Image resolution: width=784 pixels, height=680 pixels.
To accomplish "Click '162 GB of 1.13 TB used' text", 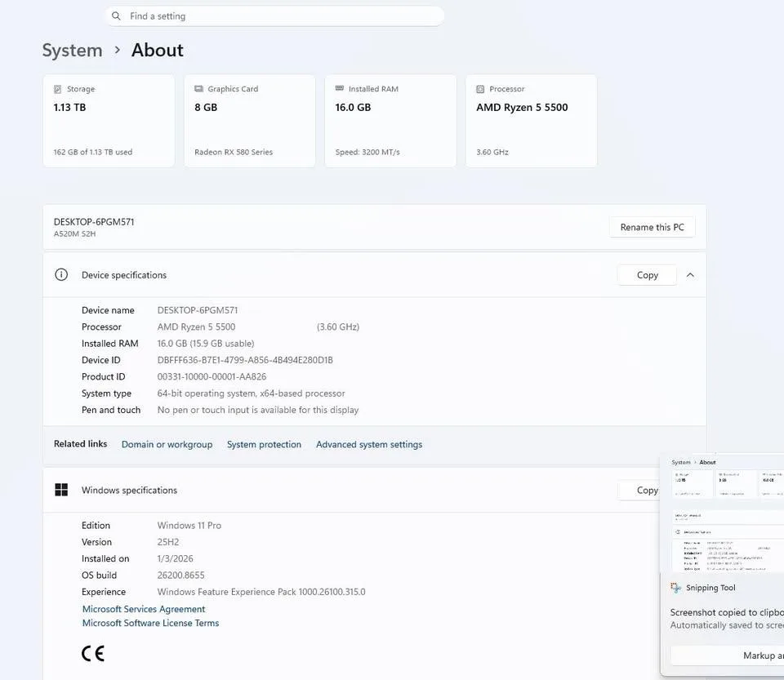I will click(x=93, y=152).
